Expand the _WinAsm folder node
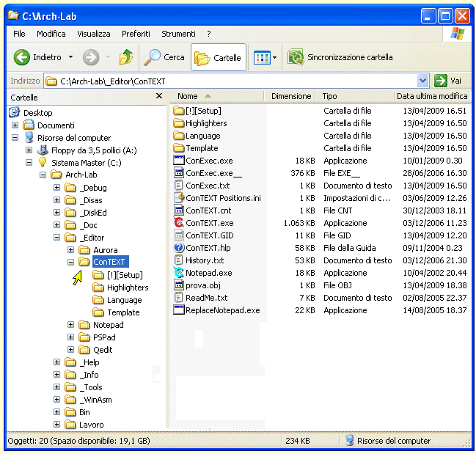This screenshot has width=476, height=454. pyautogui.click(x=56, y=400)
